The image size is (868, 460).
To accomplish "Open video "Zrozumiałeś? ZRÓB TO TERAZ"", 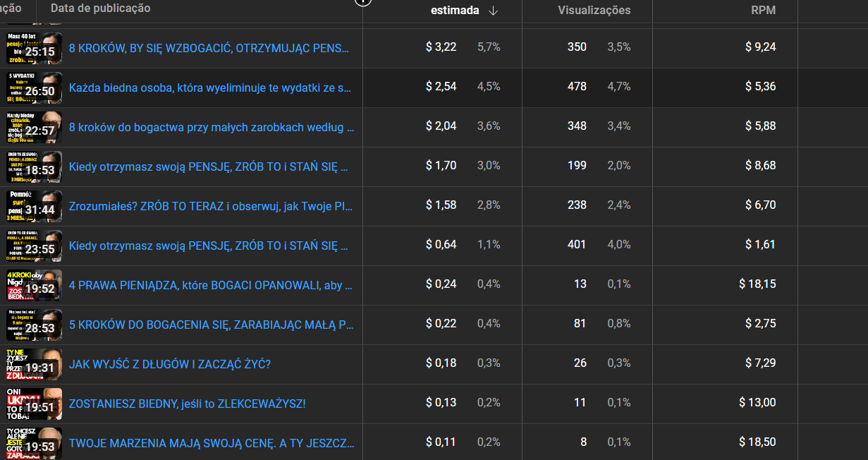I will click(211, 206).
